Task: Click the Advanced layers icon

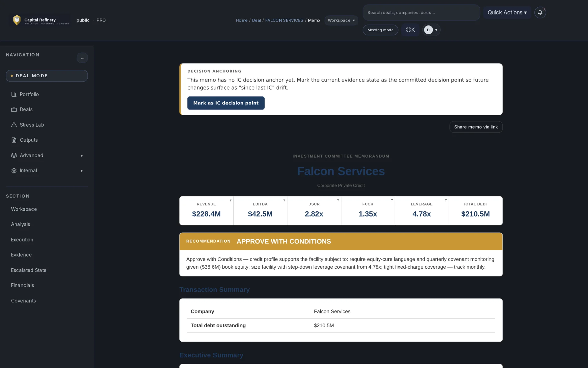Action: click(14, 155)
